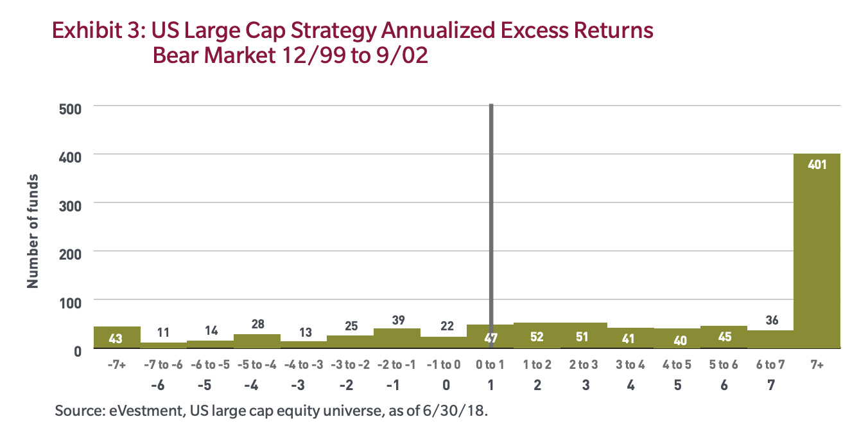Select the 6 to 7 x-axis category label
This screenshot has height=446, width=868.
[x=770, y=365]
